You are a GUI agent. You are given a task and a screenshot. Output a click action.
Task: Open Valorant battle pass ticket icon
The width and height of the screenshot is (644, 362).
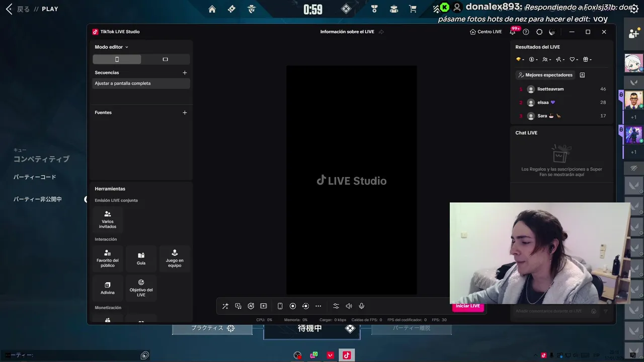(231, 9)
